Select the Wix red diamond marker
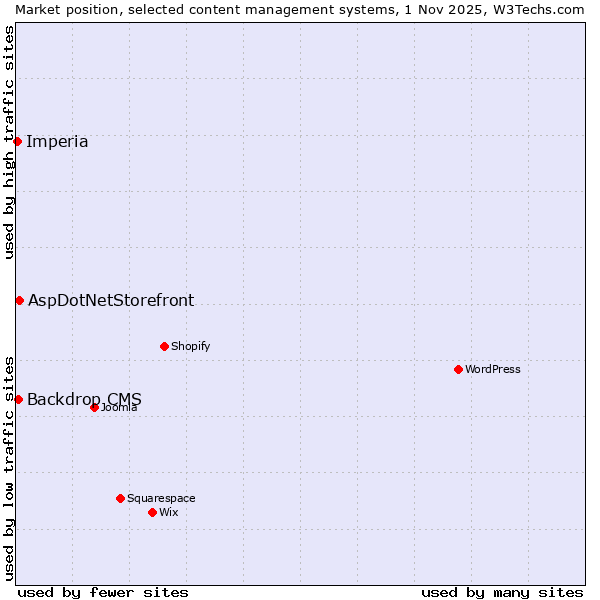600x600 pixels. point(152,512)
